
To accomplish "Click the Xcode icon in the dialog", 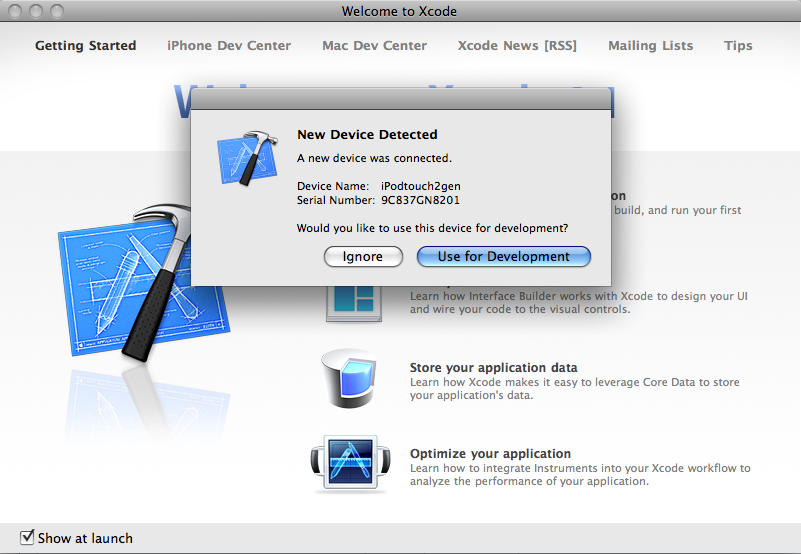I will [x=248, y=157].
